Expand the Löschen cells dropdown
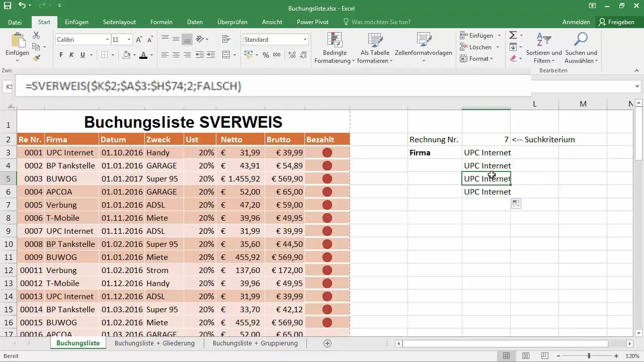 pyautogui.click(x=498, y=47)
